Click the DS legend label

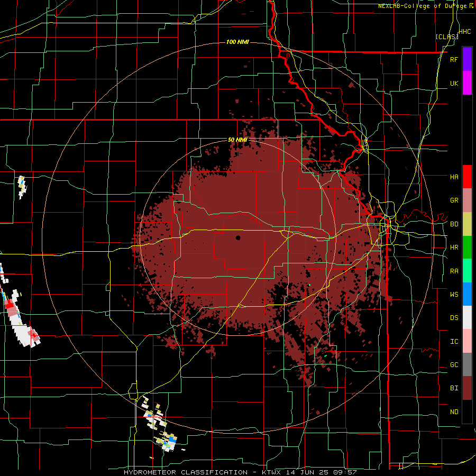click(454, 318)
